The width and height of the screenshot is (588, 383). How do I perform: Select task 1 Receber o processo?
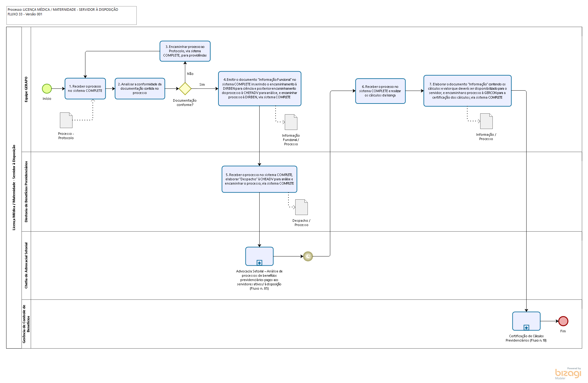[x=85, y=89]
